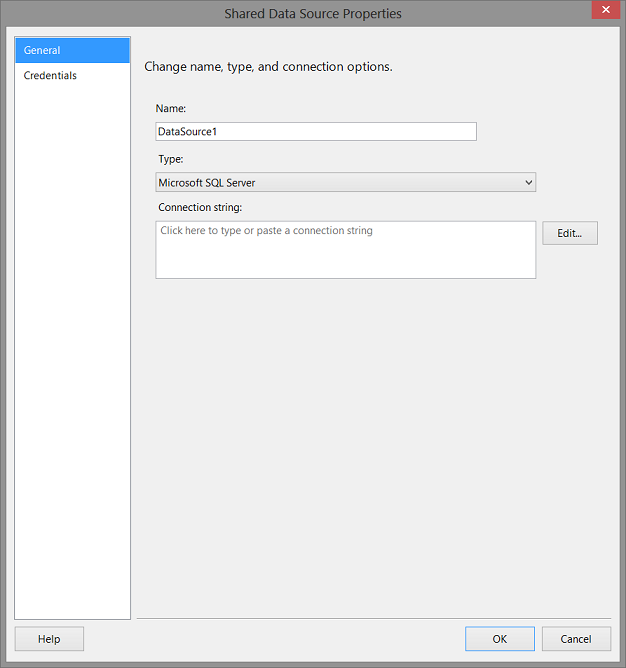Image resolution: width=626 pixels, height=668 pixels.
Task: Click the DataSource1 text
Action: (x=187, y=131)
